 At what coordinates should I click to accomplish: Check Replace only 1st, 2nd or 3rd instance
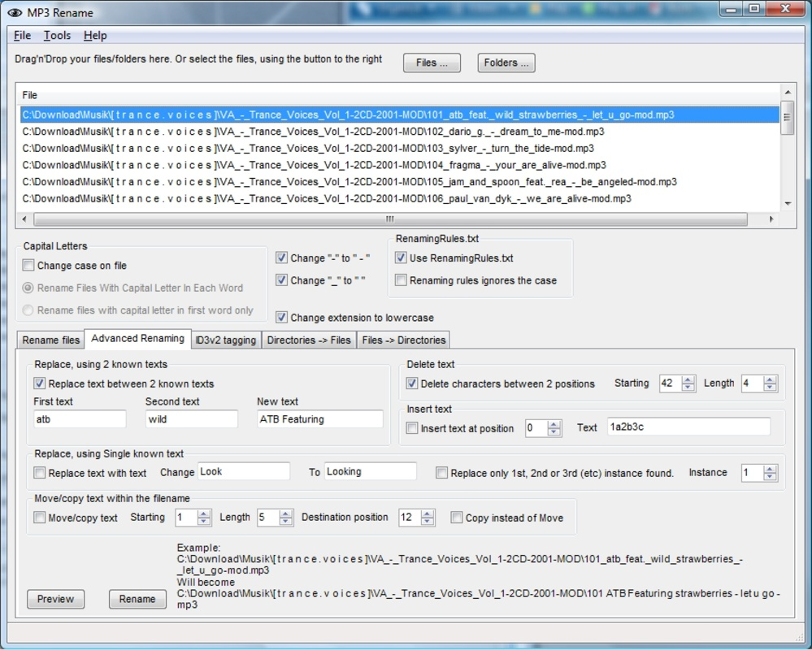click(x=441, y=473)
